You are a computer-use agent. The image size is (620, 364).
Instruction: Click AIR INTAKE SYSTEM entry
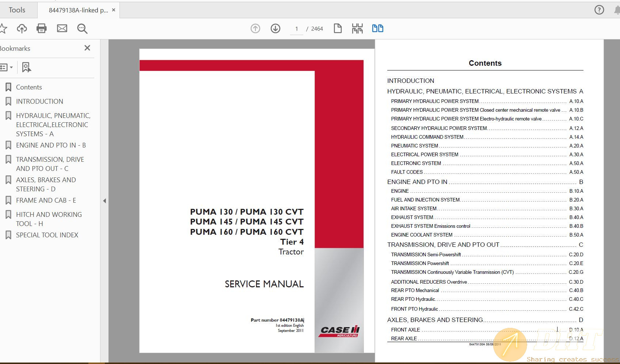(487, 208)
